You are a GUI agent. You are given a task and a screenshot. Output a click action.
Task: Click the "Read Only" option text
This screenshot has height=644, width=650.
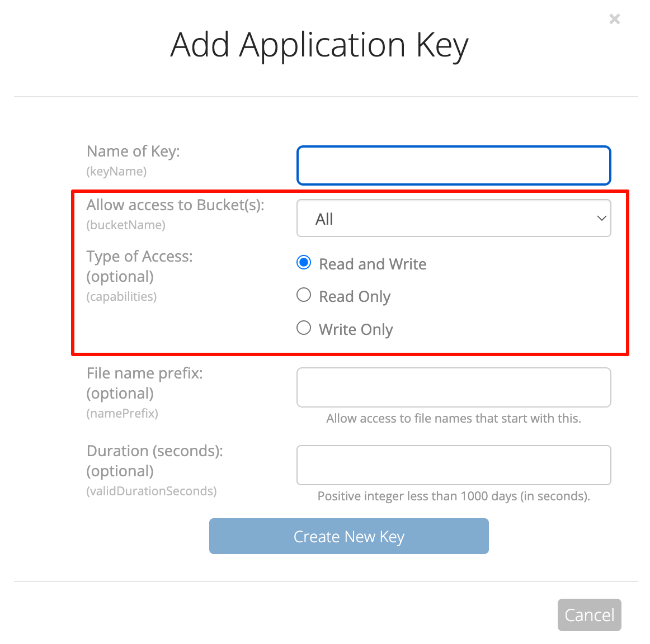[x=355, y=296]
